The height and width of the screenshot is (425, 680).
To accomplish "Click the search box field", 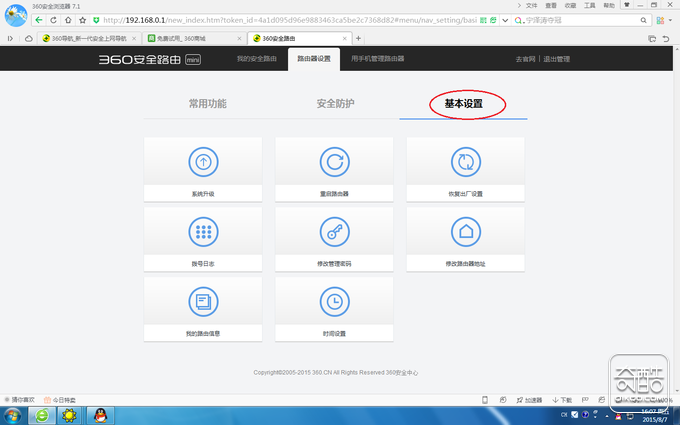I will coord(582,20).
